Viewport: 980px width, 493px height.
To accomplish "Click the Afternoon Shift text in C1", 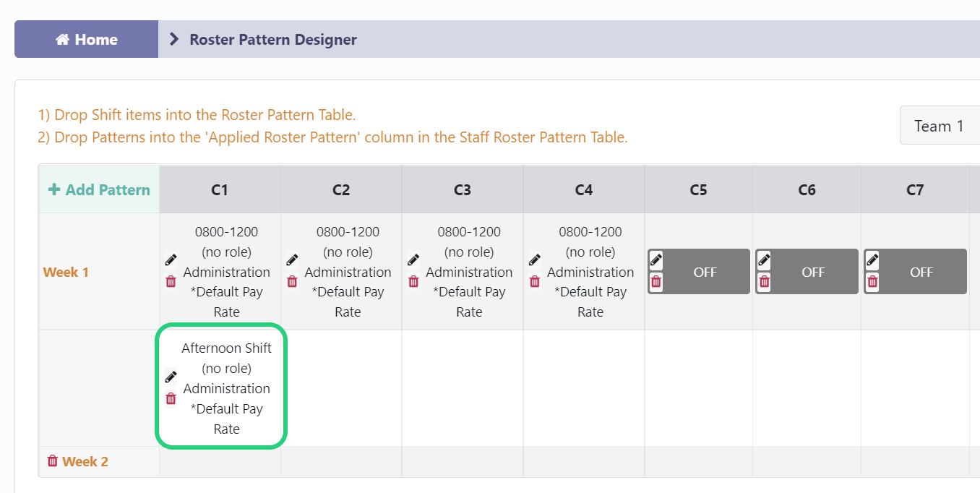I will (226, 348).
